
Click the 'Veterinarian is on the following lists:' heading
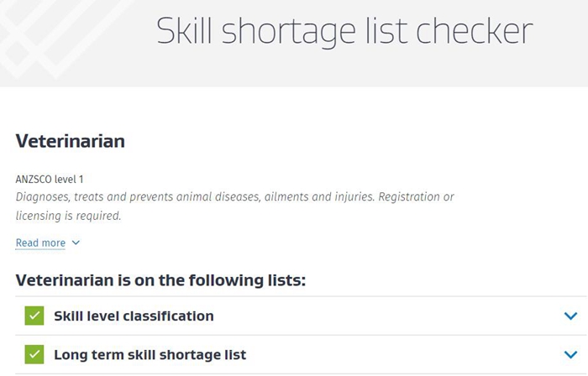tap(160, 279)
